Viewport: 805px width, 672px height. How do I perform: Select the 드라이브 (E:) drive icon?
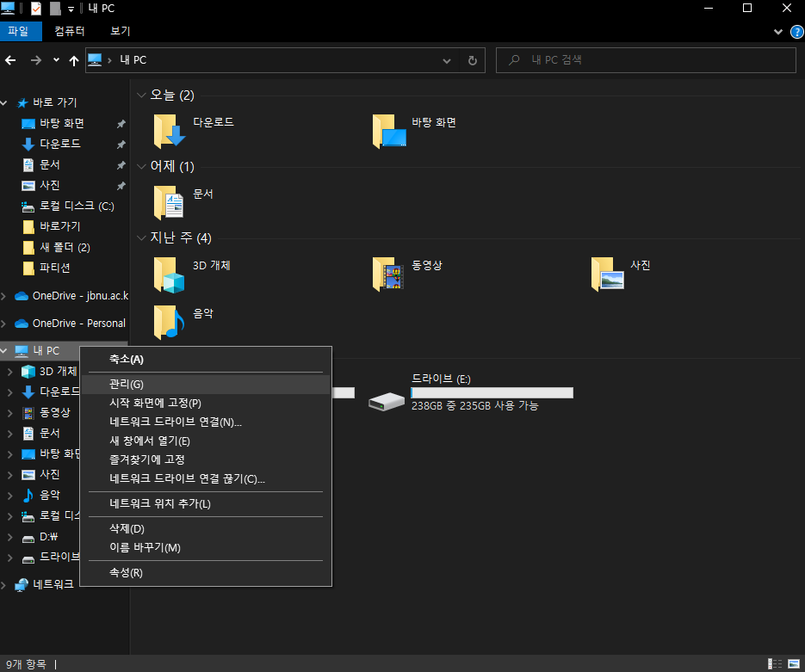[x=387, y=401]
